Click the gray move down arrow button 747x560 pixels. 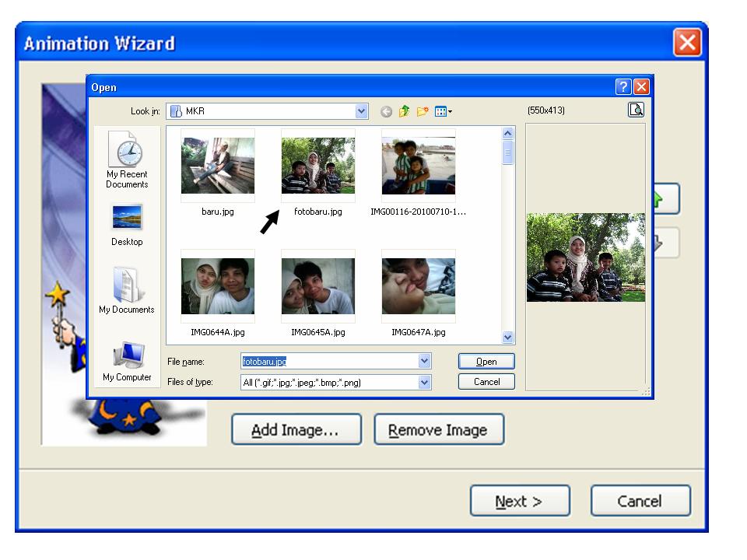pos(667,243)
